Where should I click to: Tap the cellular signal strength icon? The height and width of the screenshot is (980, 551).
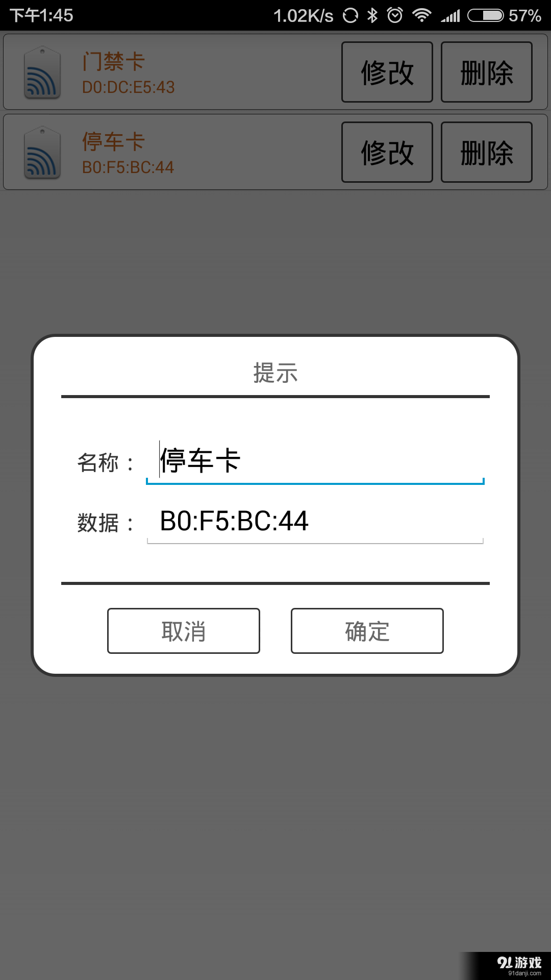[x=450, y=16]
